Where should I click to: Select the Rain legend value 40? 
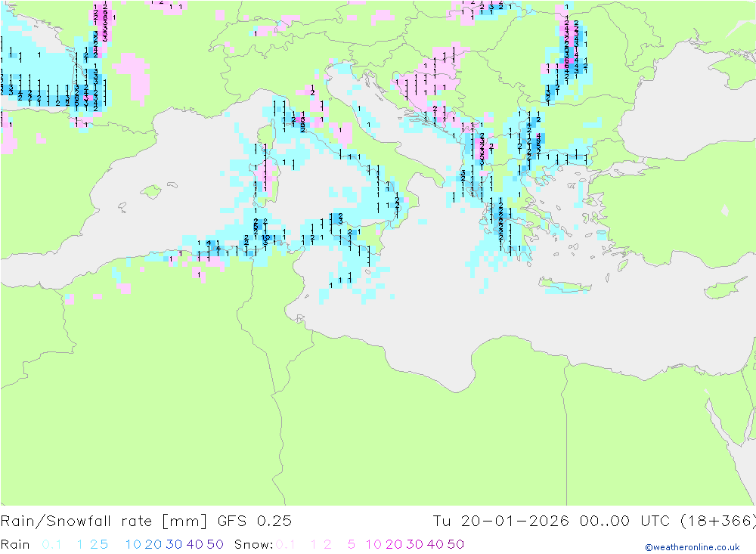(x=195, y=544)
